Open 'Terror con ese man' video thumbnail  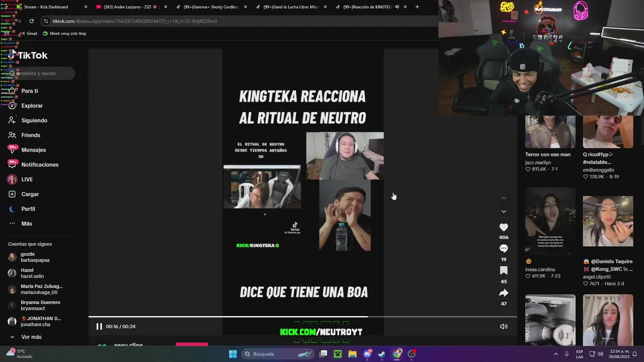(550, 132)
